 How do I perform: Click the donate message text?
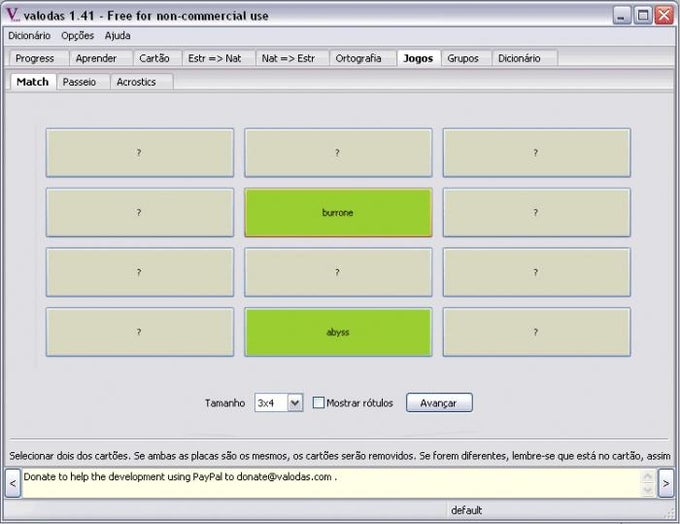click(x=180, y=477)
